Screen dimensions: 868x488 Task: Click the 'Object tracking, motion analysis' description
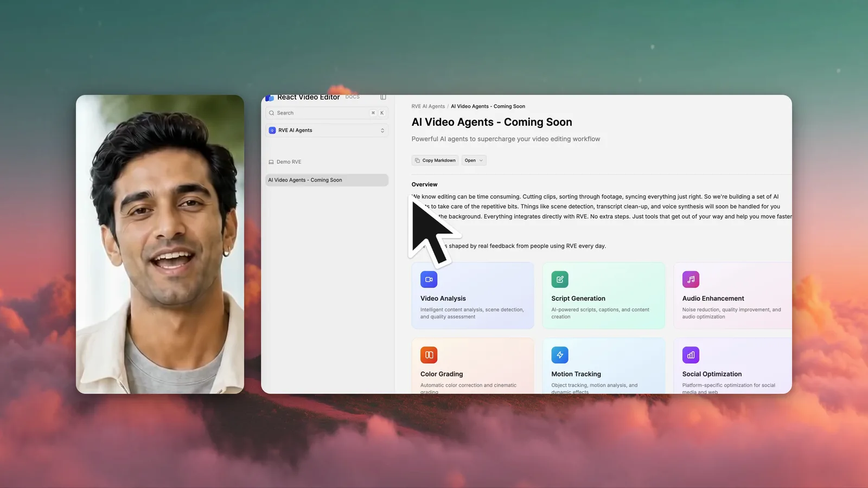coord(595,388)
